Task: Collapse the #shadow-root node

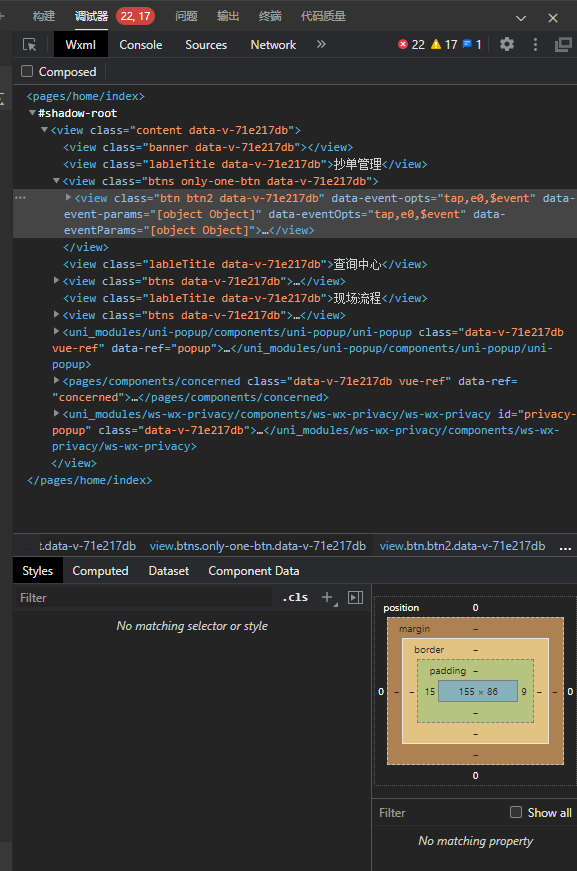Action: 32,113
